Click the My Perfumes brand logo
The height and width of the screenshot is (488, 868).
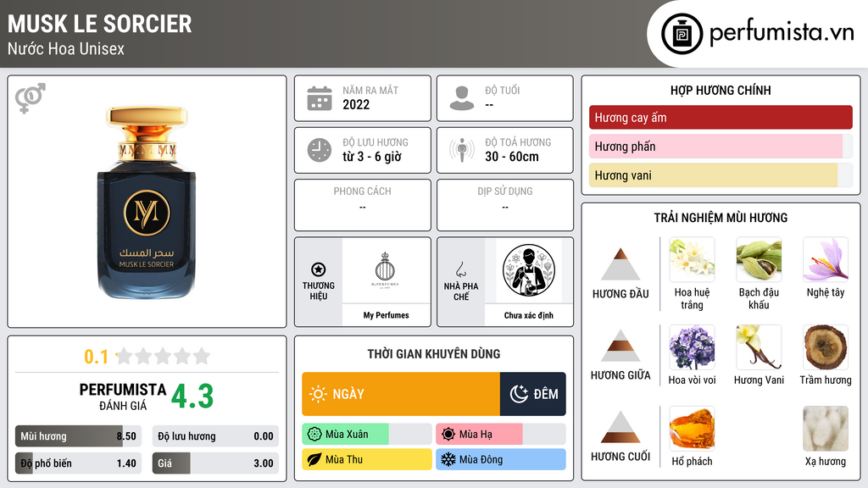[x=386, y=270]
